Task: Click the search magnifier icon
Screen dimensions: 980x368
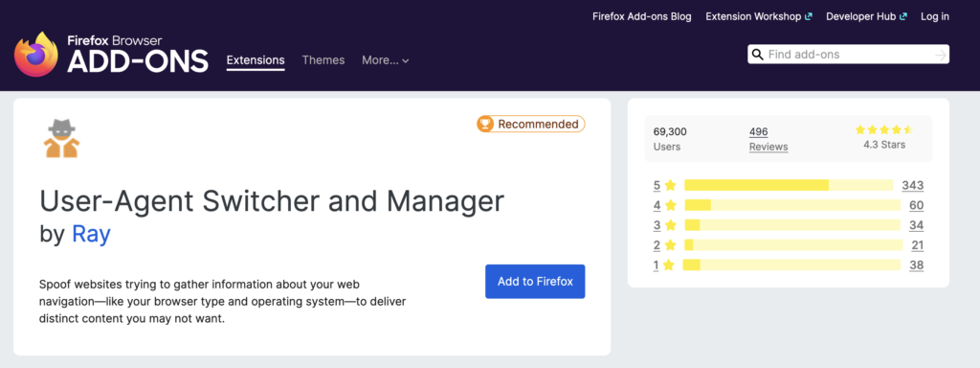Action: (x=758, y=55)
